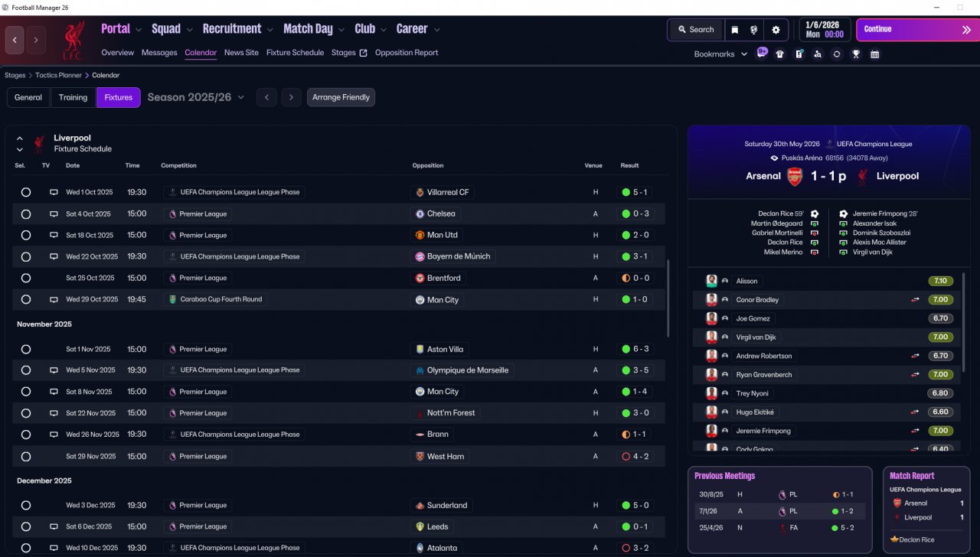Click the Continue button
Viewport: 980px width, 557px height.
click(x=917, y=30)
